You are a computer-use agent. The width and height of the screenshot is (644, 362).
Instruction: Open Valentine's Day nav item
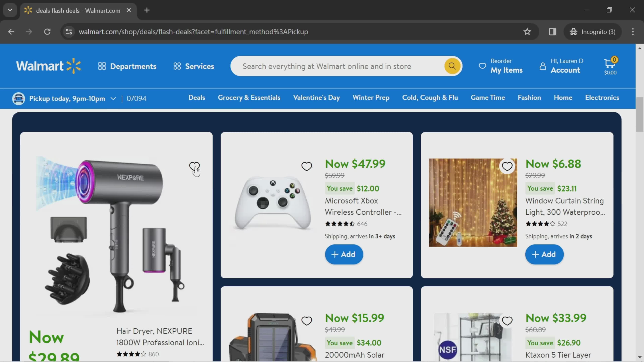(x=316, y=98)
